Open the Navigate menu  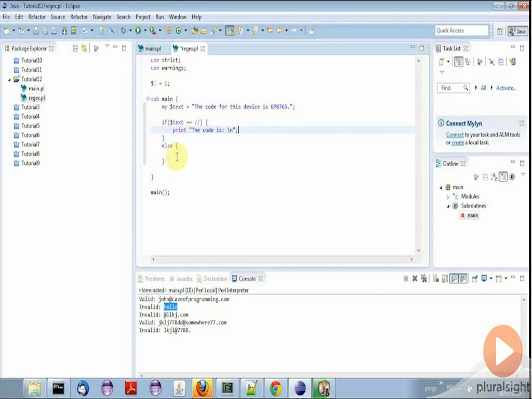point(102,17)
